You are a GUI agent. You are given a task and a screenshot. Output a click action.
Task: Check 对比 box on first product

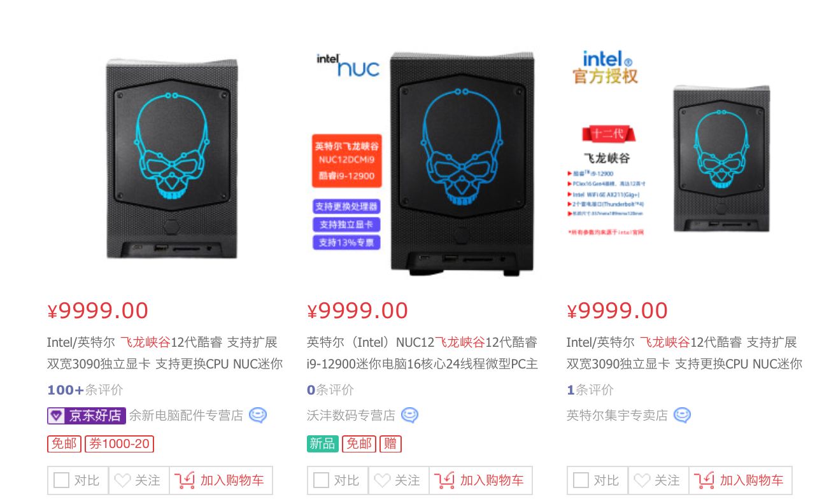point(61,480)
